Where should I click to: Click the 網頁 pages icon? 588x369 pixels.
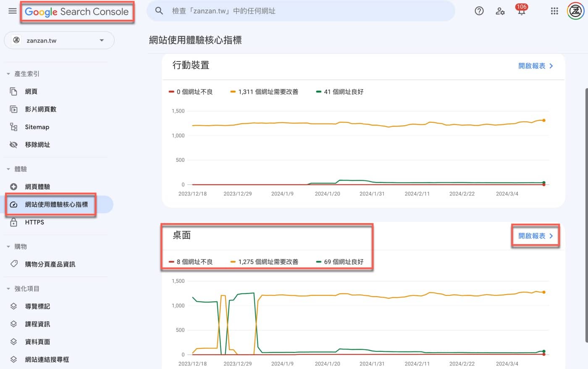(x=13, y=92)
